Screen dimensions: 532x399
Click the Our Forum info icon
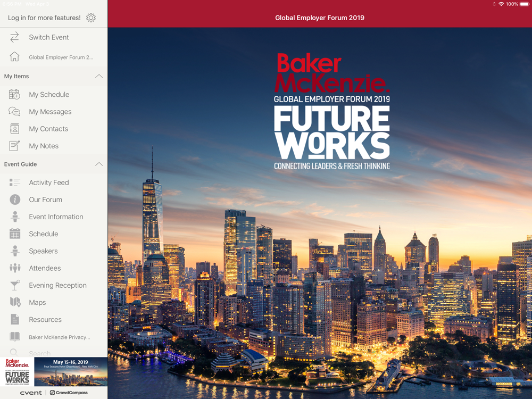[15, 199]
